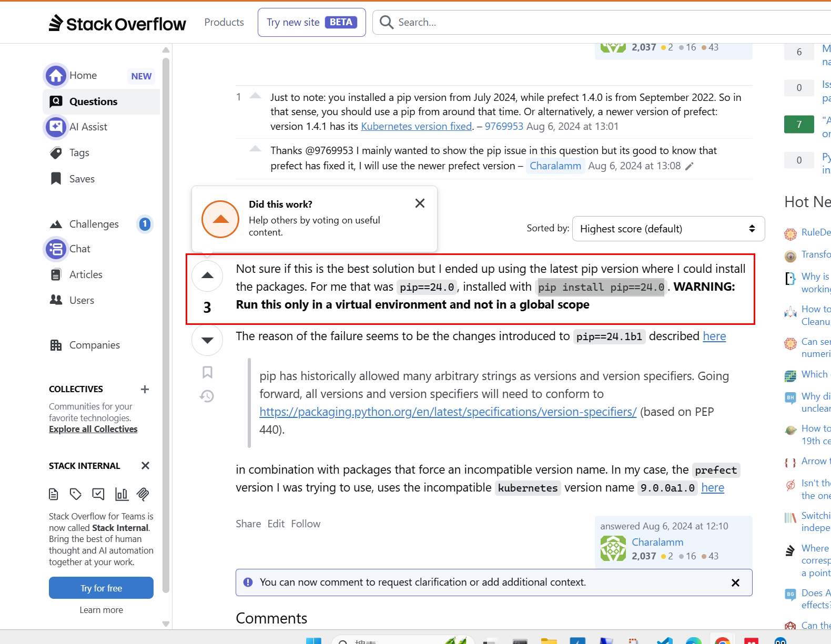The image size is (831, 644).
Task: Click Charalamm avatar in answer signature
Action: click(x=613, y=548)
